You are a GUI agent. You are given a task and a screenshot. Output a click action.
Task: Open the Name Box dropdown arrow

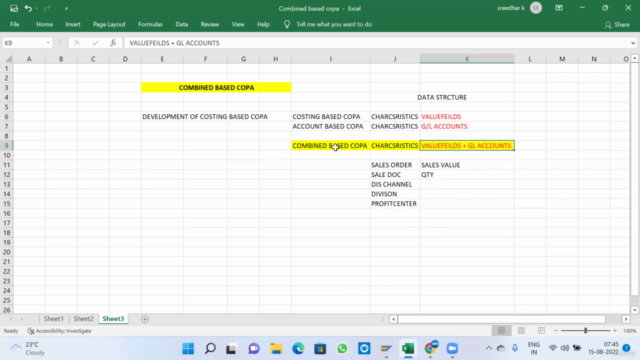(x=48, y=43)
